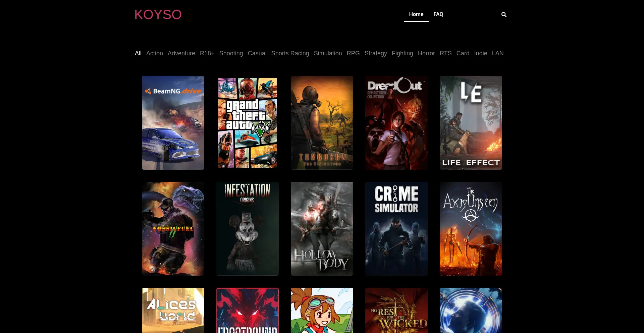Screen dimensions: 644x333
Task: Open the Tunguska The Visitation cover
Action: (322, 123)
